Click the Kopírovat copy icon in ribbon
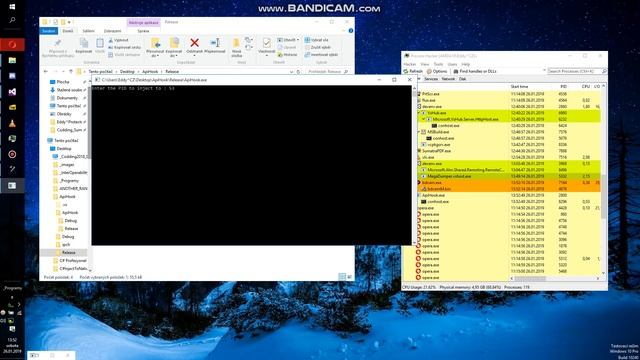This screenshot has width=640, height=360. click(x=84, y=43)
